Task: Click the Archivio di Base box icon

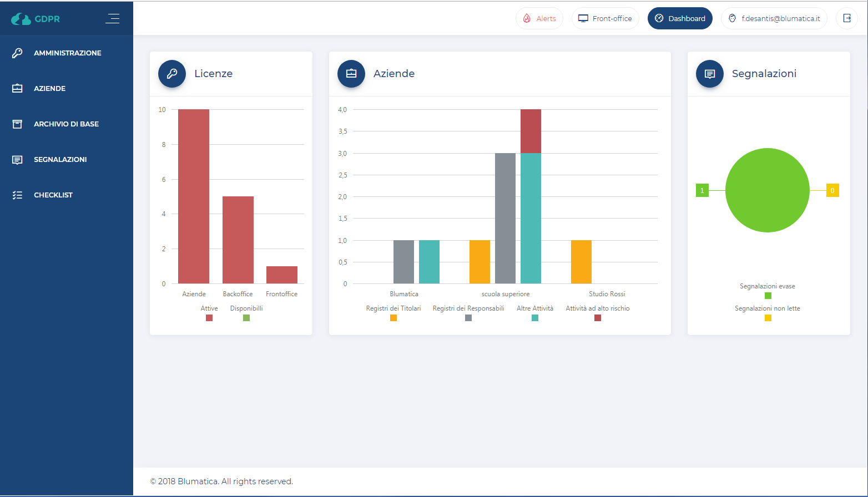Action: coord(17,124)
